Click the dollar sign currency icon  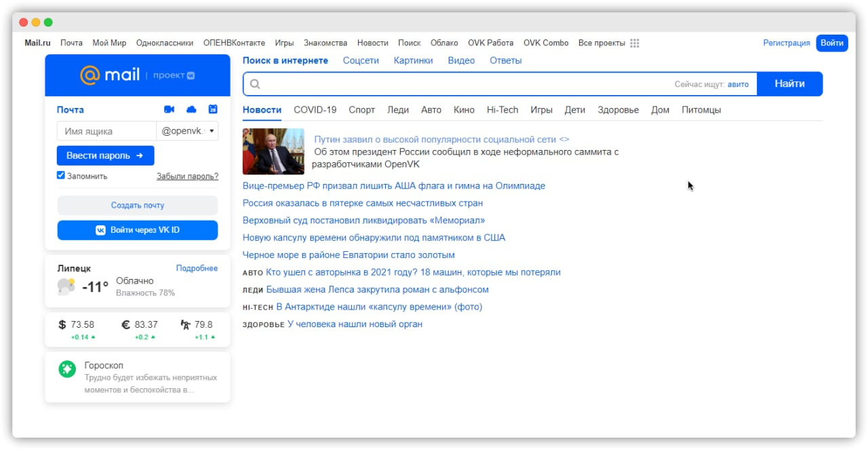(x=62, y=324)
